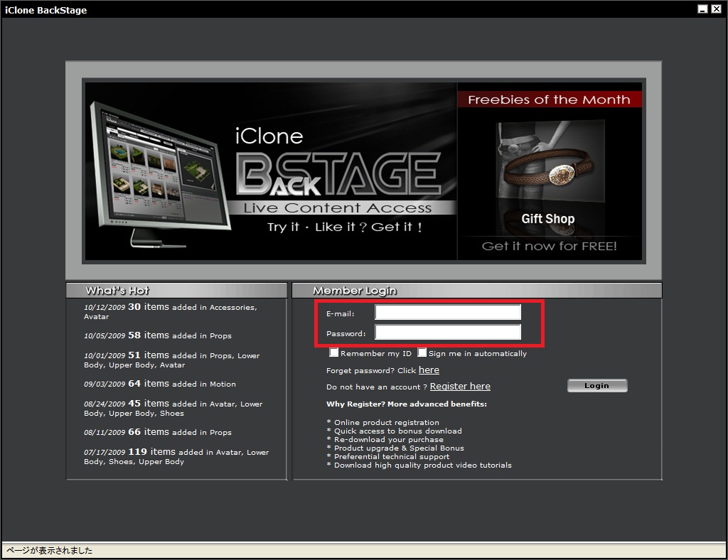The image size is (728, 560).
Task: Click the Freebies of the Month header
Action: [x=550, y=99]
